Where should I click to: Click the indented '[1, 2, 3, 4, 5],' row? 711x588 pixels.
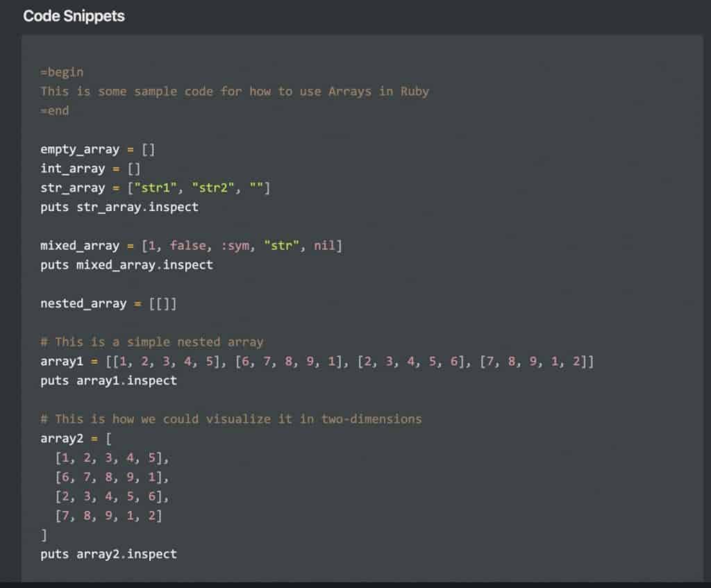(x=112, y=458)
